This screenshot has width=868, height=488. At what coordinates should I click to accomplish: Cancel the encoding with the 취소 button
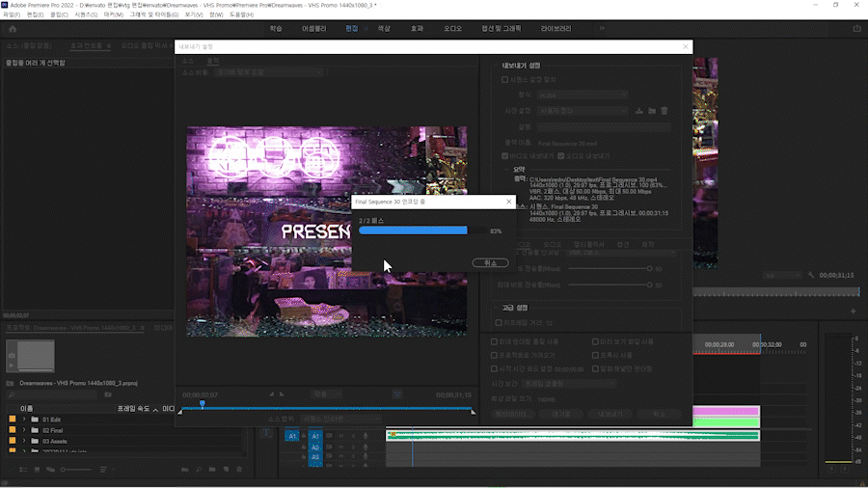pyautogui.click(x=491, y=263)
